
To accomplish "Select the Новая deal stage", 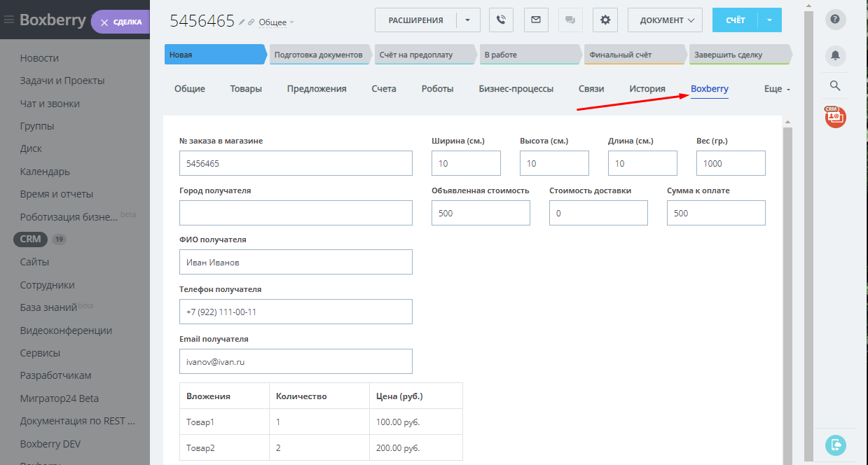I will point(215,55).
